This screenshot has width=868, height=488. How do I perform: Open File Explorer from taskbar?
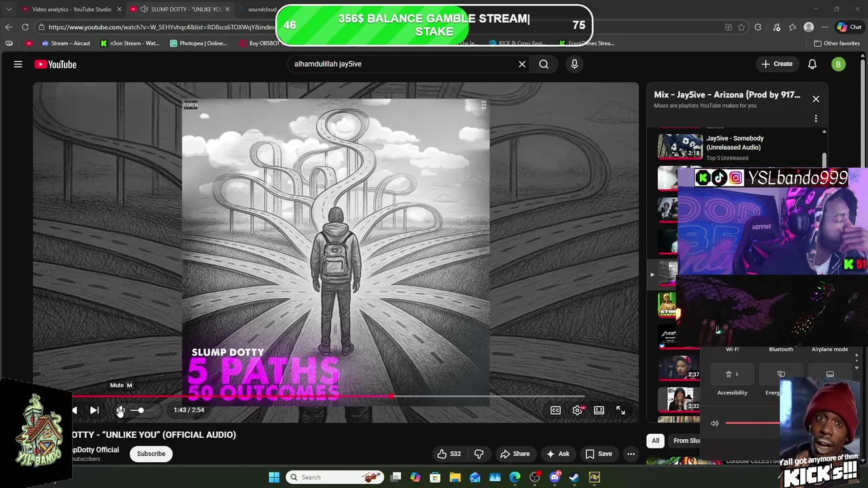point(455,477)
